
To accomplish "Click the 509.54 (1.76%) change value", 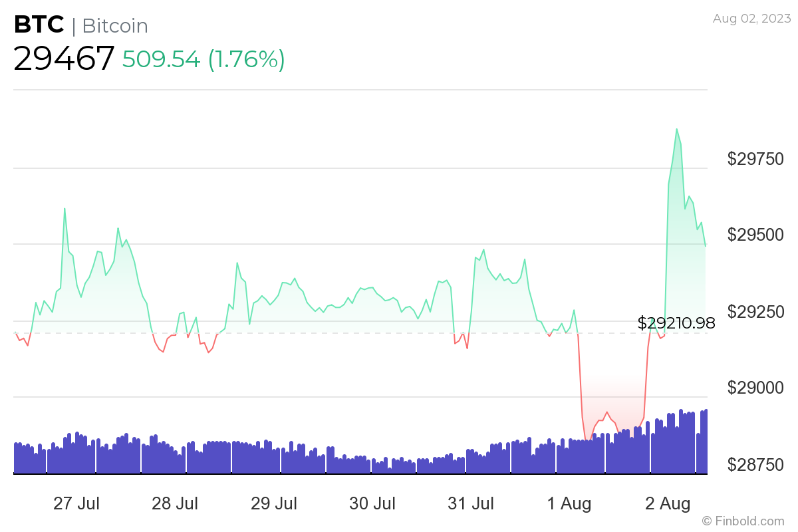I will coord(203,59).
